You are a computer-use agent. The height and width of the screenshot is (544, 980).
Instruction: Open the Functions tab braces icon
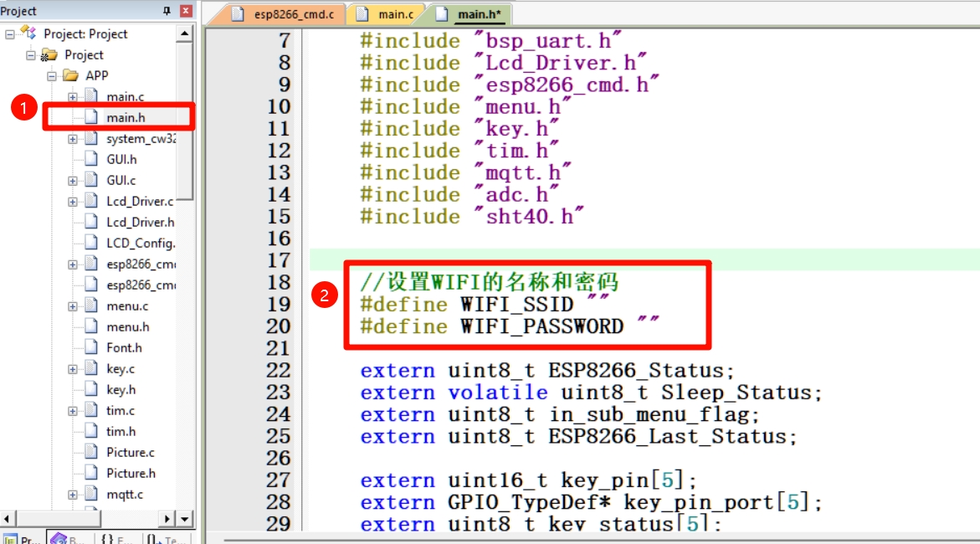pyautogui.click(x=107, y=538)
